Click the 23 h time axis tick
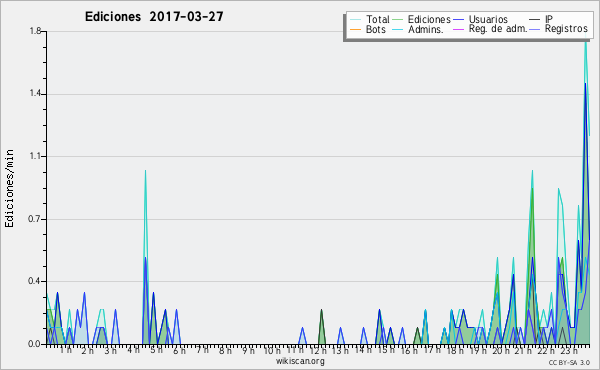This screenshot has width=600, height=370. click(569, 350)
